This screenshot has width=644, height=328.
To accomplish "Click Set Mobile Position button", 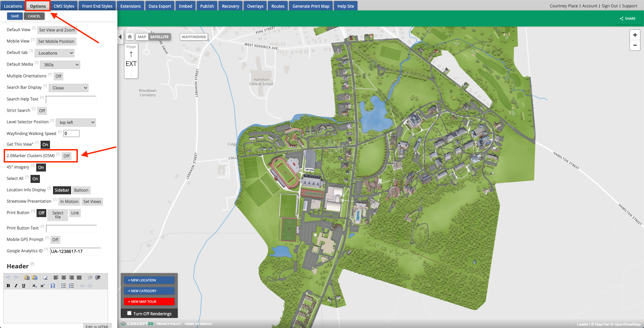I will (56, 42).
